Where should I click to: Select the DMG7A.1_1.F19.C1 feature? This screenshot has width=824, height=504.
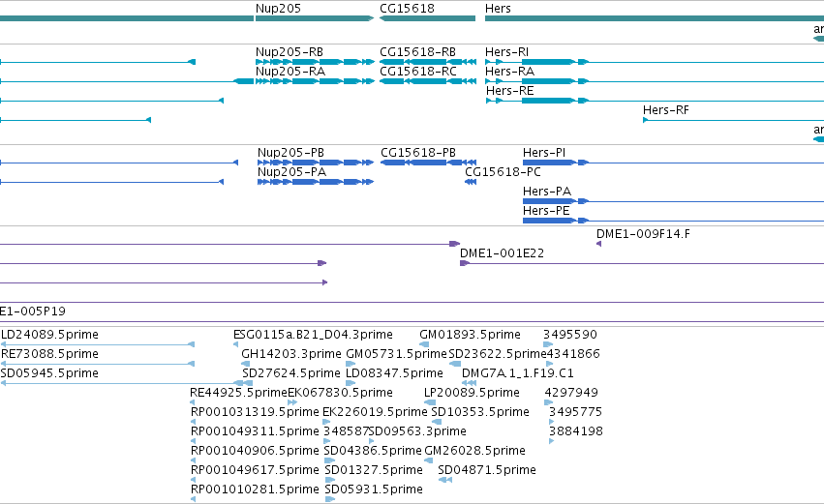coord(518,373)
